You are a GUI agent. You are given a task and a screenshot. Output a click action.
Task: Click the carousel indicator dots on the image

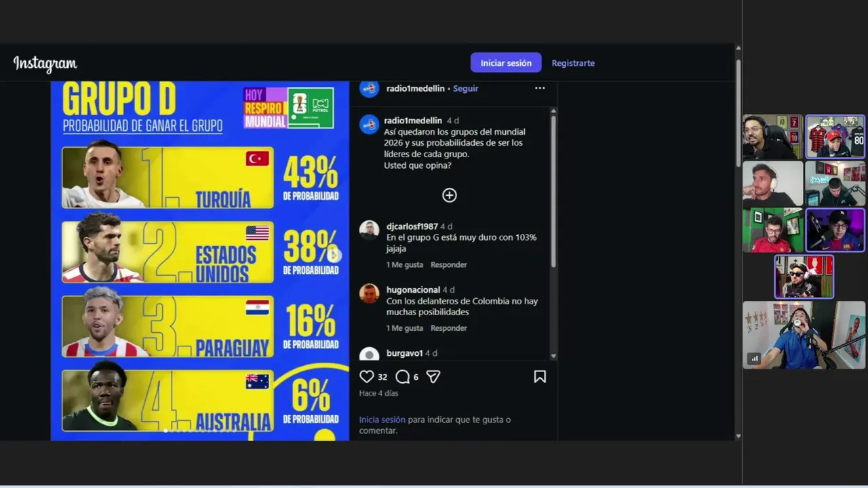pos(201,430)
